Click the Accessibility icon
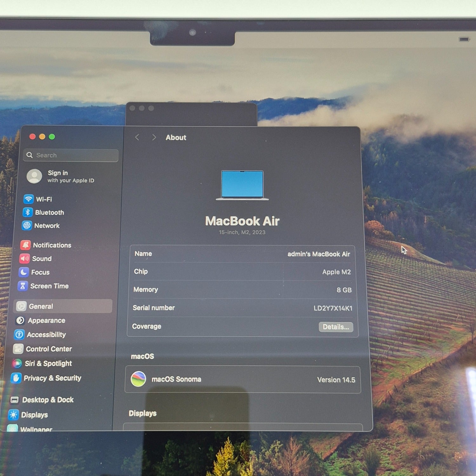476x476 pixels. coord(19,334)
